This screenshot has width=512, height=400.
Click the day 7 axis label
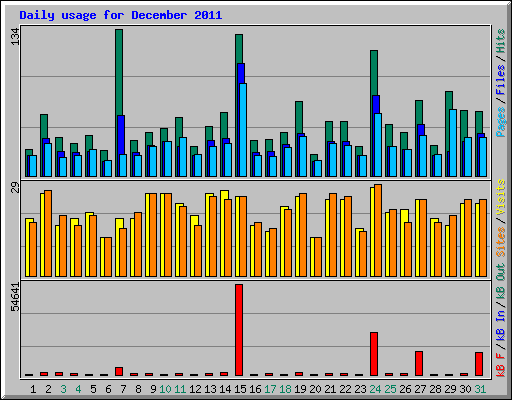point(123,389)
